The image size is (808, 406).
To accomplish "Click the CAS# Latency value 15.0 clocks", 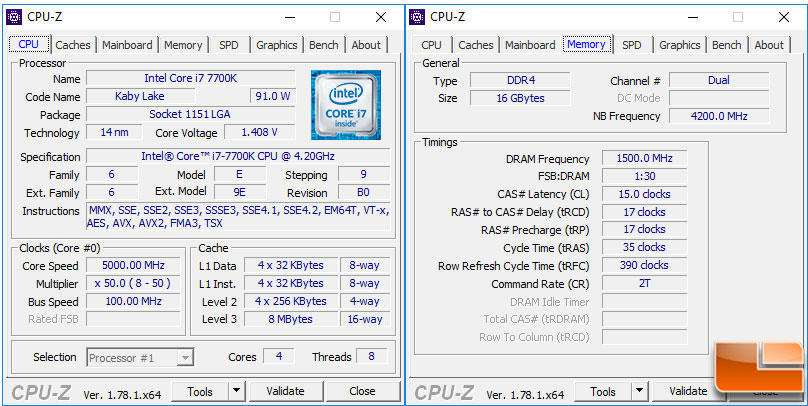I will tap(644, 194).
